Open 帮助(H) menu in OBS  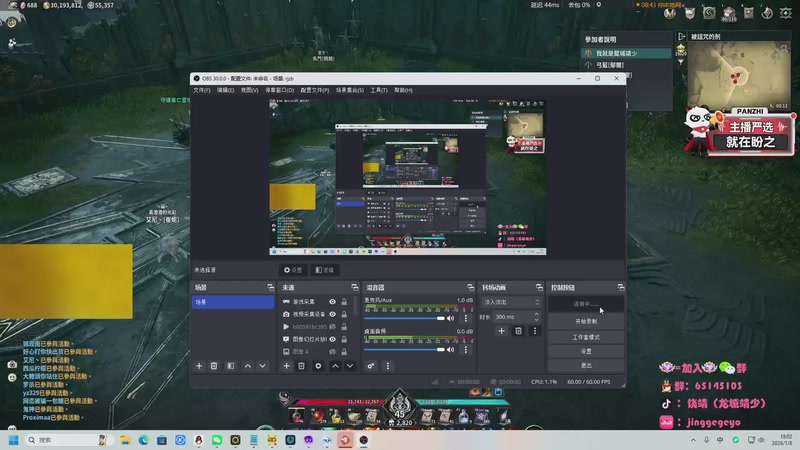pyautogui.click(x=403, y=90)
